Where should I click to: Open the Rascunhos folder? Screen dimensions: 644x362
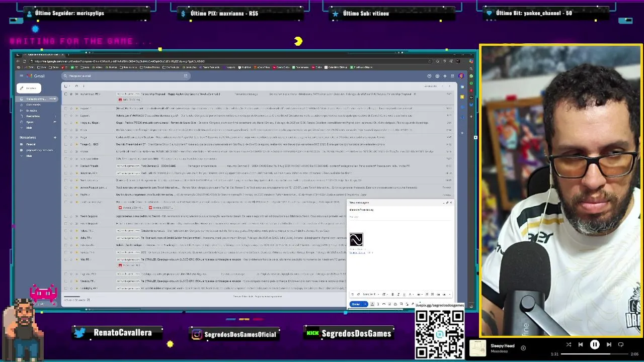point(33,116)
